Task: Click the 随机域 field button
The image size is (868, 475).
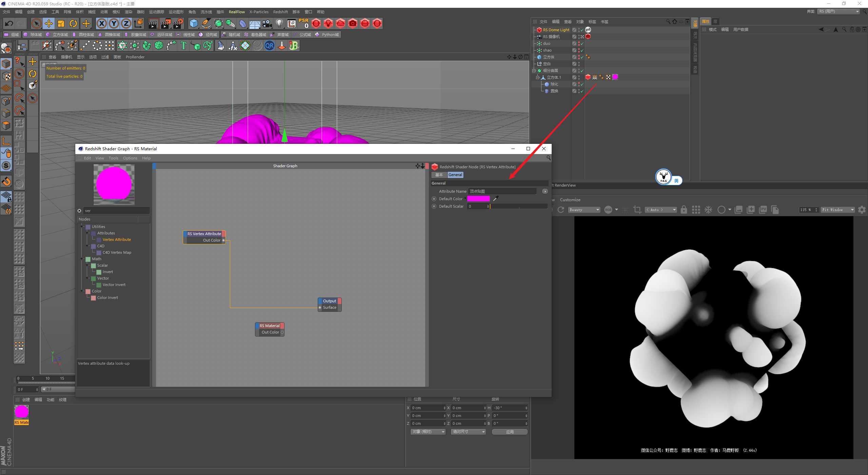Action: click(x=231, y=35)
